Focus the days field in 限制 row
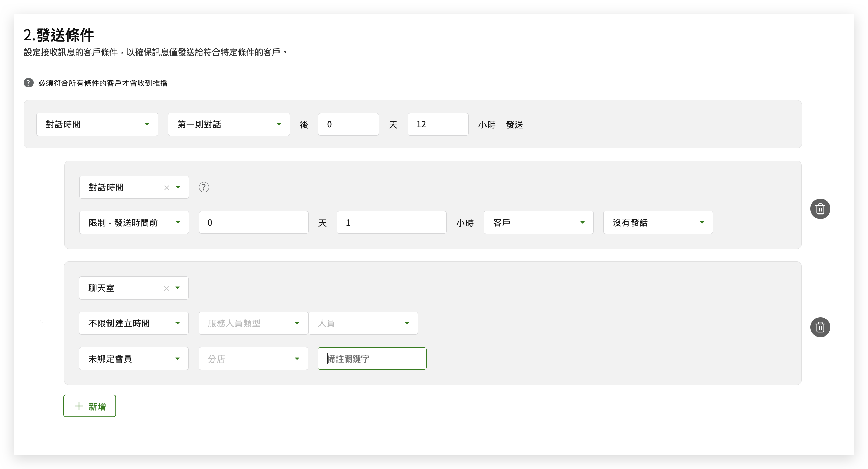The width and height of the screenshot is (868, 469). (254, 223)
